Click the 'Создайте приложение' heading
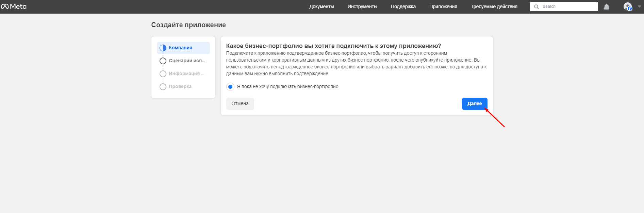The image size is (644, 213). click(188, 25)
